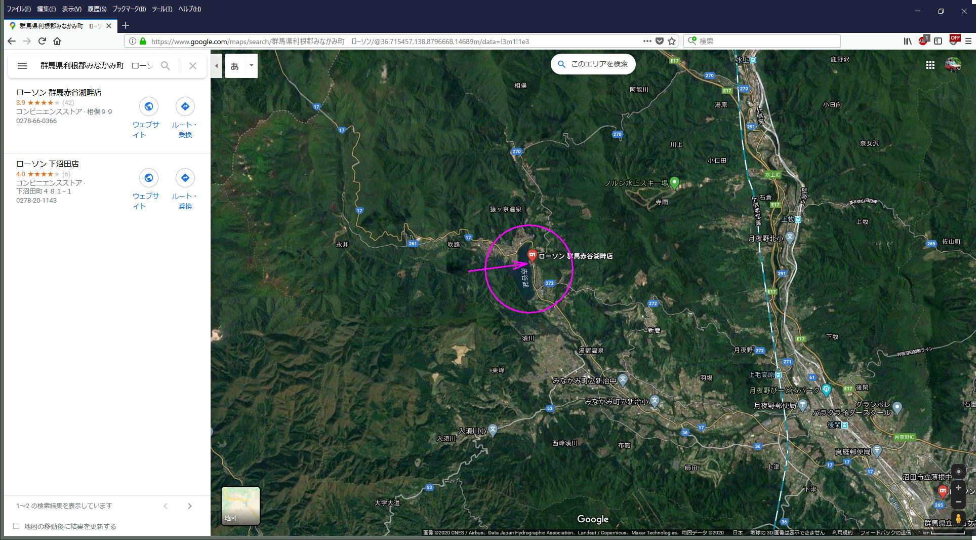Click the 月夜野びーどろパーク marker
Viewport: 980px width, 540px height.
[x=827, y=390]
